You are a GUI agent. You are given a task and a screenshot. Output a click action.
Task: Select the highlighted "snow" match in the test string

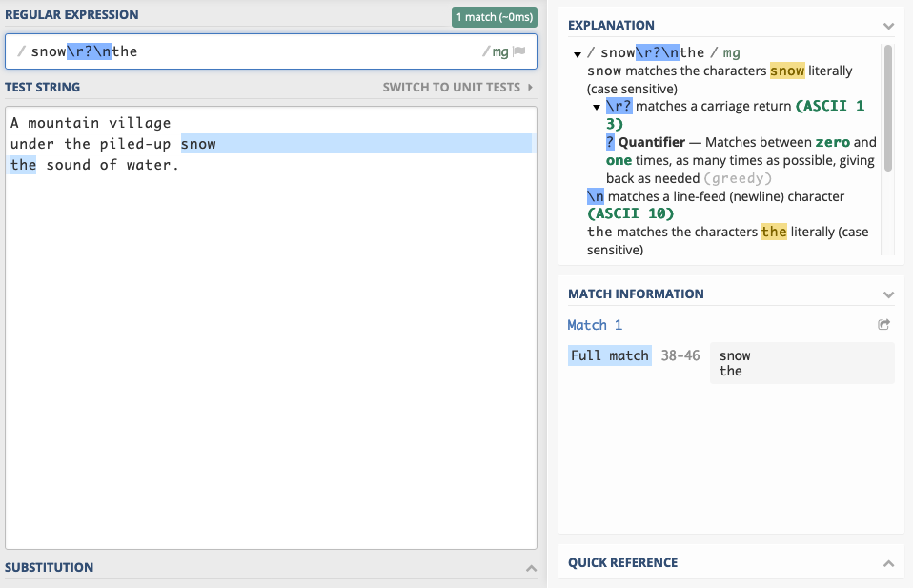click(197, 144)
